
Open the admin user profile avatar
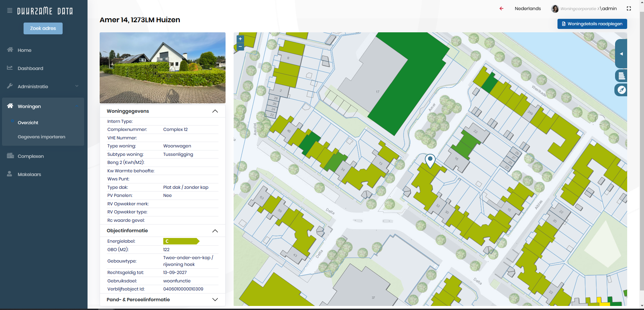click(x=555, y=9)
